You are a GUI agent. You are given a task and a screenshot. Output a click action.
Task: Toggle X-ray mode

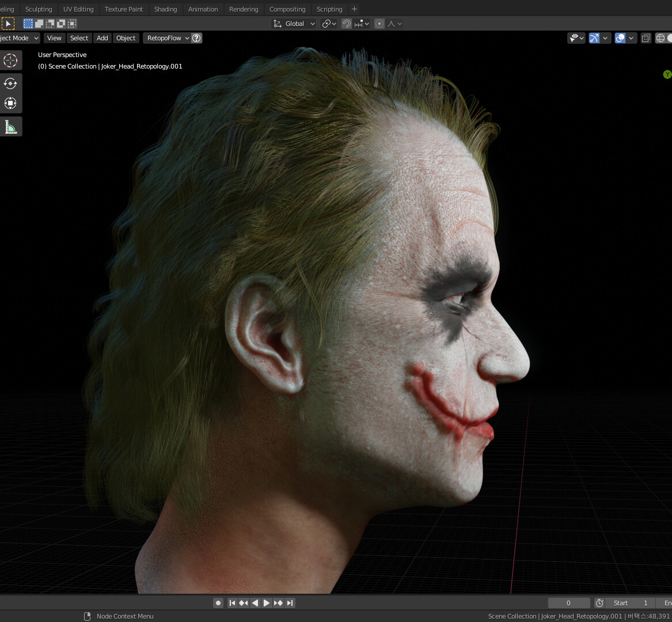click(646, 38)
